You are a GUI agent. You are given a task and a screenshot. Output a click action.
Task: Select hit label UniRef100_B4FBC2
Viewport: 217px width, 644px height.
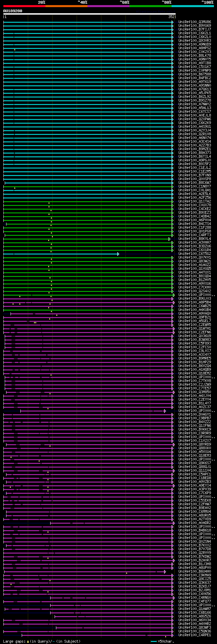point(195,78)
